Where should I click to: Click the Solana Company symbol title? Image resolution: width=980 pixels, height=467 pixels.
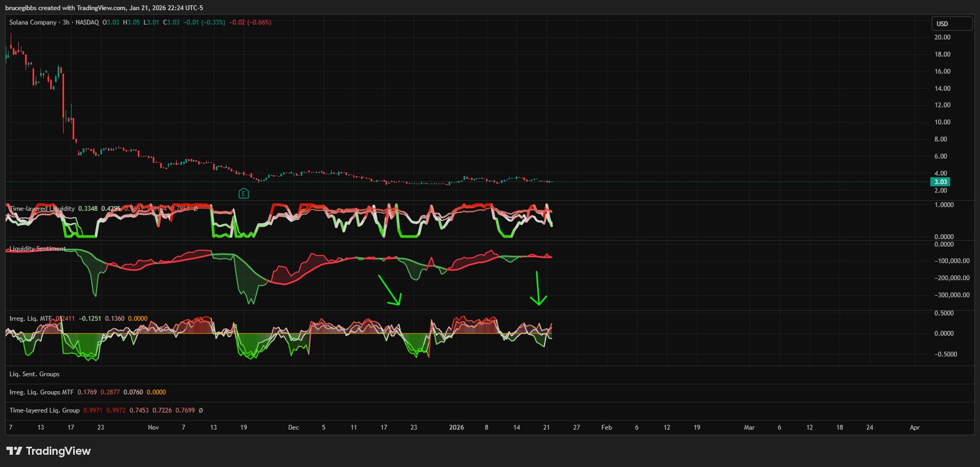pyautogui.click(x=33, y=22)
